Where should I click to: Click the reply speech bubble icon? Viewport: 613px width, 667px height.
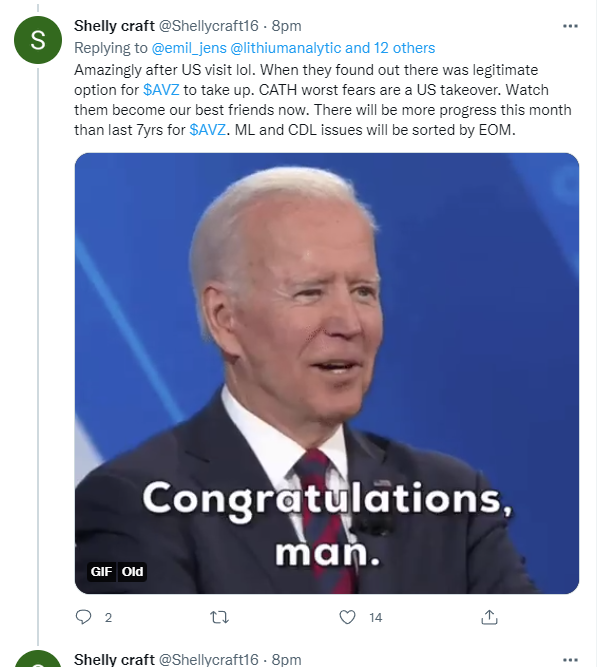[x=83, y=617]
